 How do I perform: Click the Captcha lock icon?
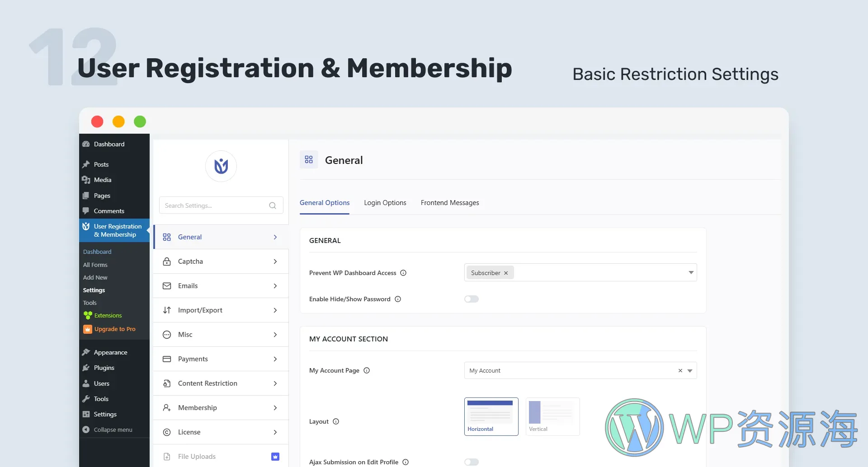click(x=167, y=262)
